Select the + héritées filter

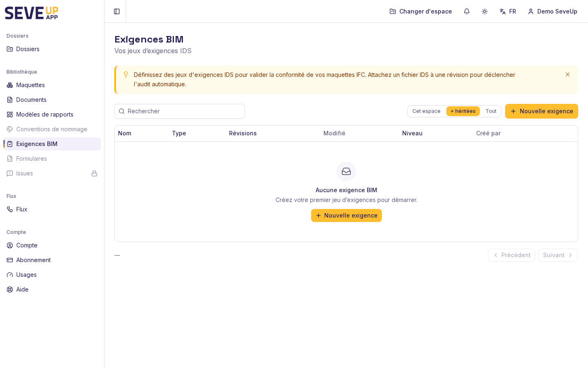[x=463, y=111]
